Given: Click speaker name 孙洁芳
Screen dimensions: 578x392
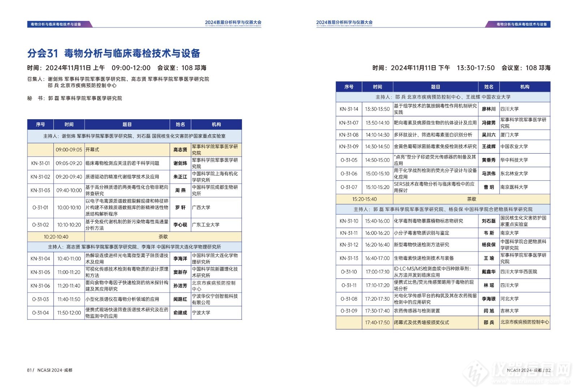Looking at the screenshot, I should [x=180, y=286].
